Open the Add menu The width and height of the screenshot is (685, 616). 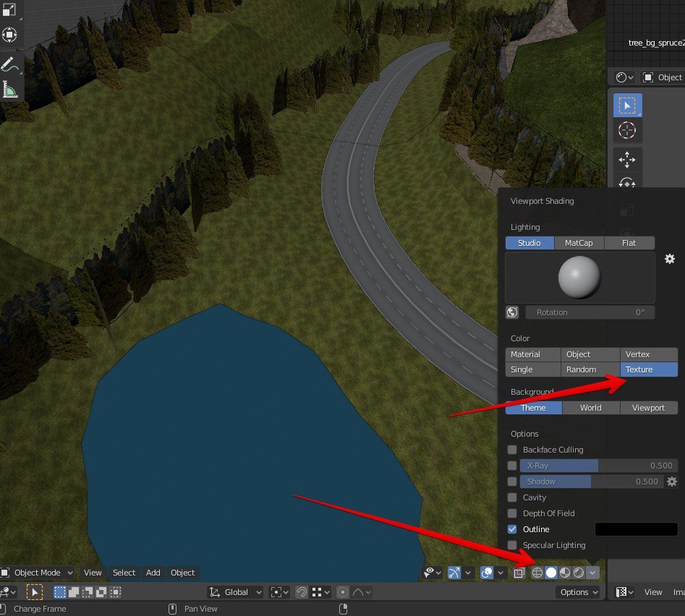click(x=153, y=573)
